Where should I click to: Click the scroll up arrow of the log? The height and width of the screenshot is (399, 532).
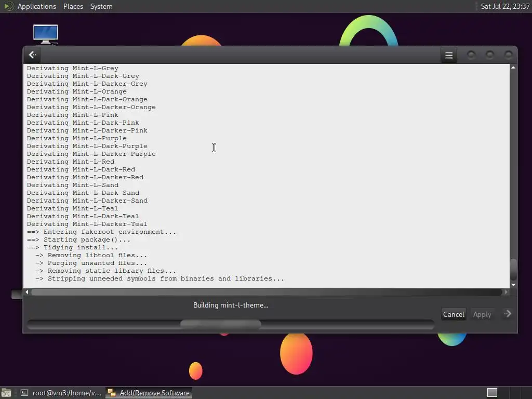pos(513,68)
